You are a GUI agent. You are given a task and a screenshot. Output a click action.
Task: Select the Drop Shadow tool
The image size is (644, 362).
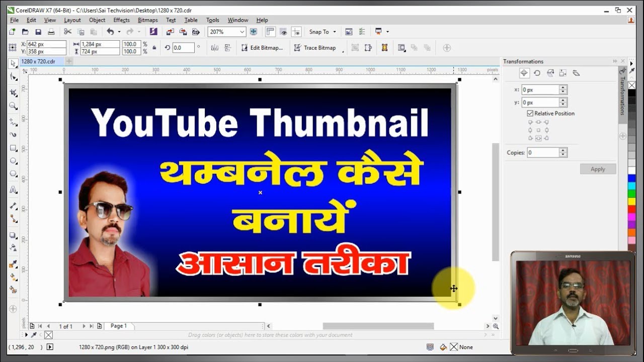point(13,235)
